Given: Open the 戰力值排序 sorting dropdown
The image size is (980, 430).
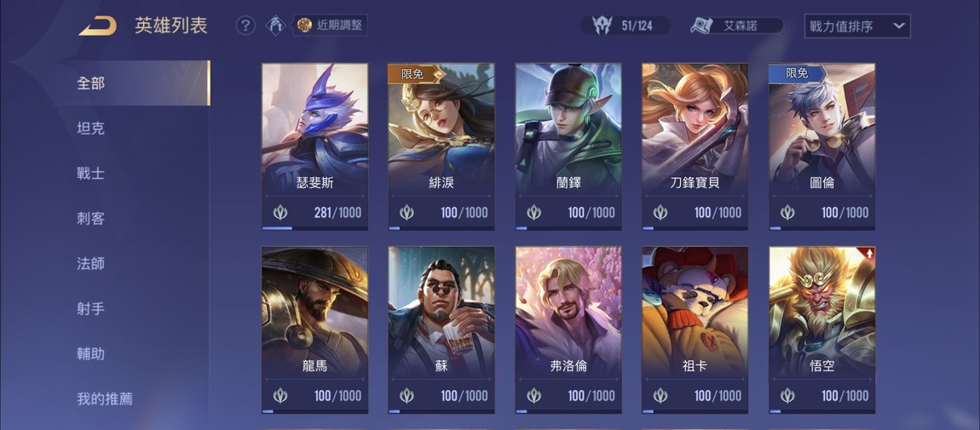Looking at the screenshot, I should click(x=857, y=26).
